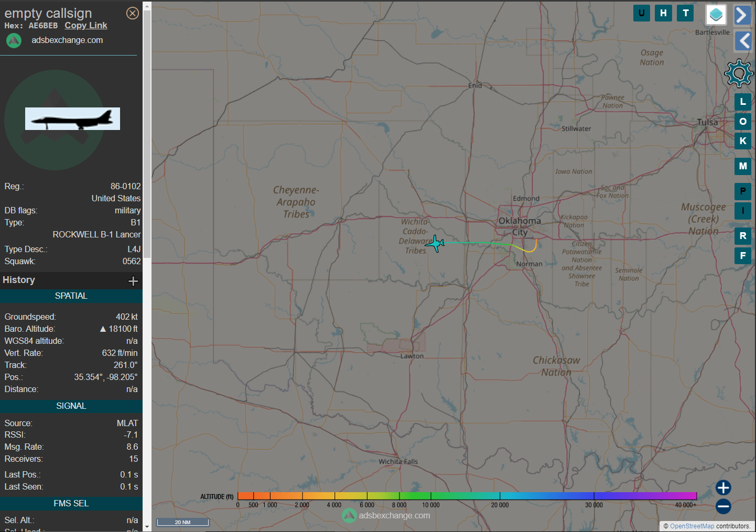Screen dimensions: 756x532
Task: Toggle the F map button
Action: 743,256
